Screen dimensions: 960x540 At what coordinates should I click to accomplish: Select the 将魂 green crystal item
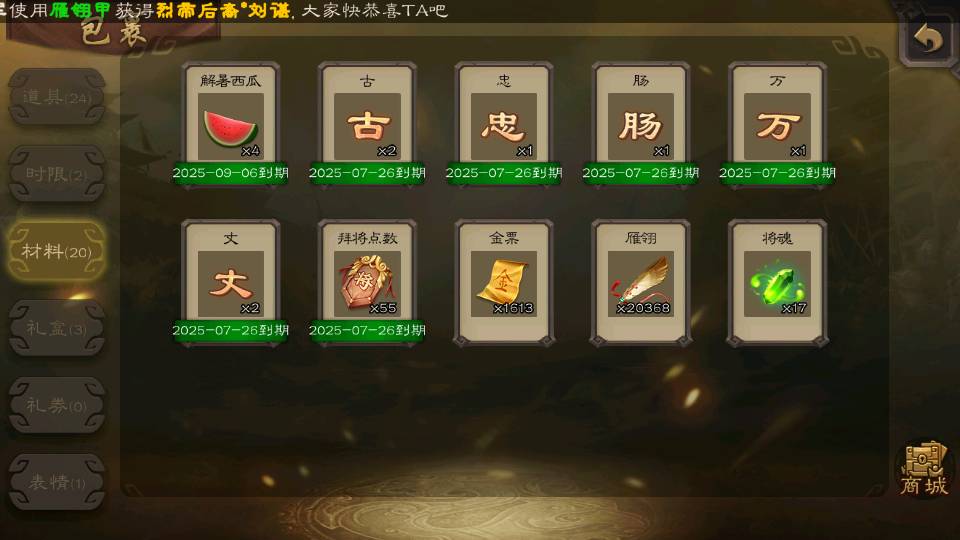777,283
